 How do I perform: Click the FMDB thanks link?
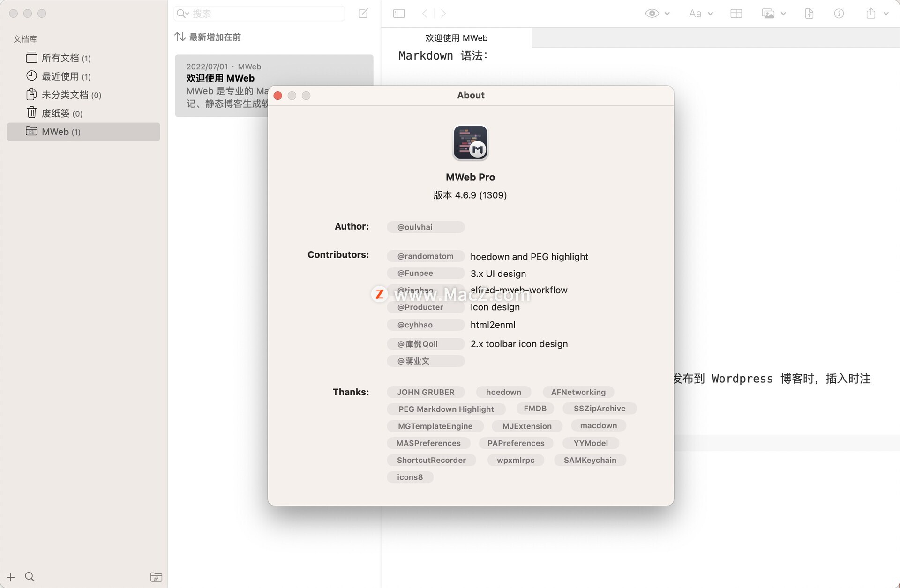click(535, 409)
